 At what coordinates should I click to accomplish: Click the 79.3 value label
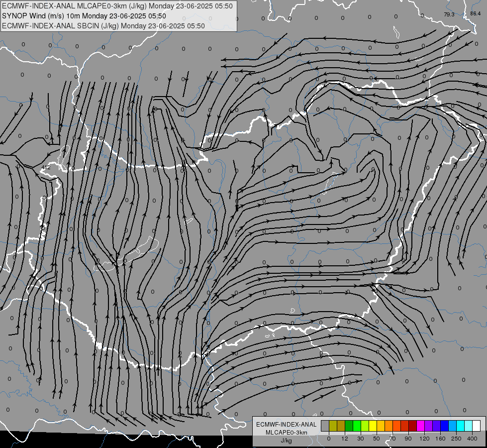449,14
